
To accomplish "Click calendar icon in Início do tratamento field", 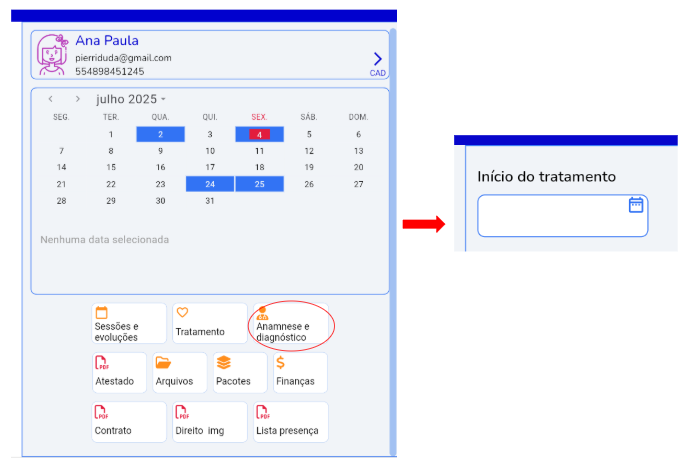I will pos(635,205).
